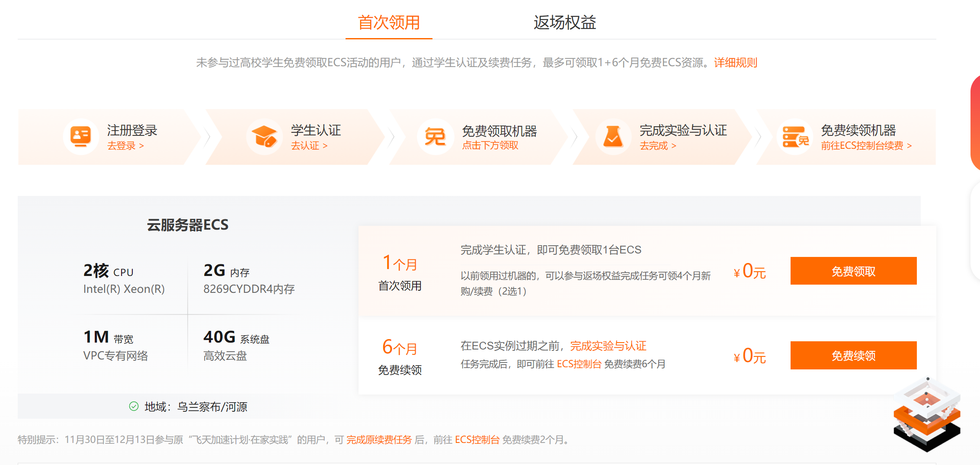
Task: Click the floating 3D cube mascot icon
Action: pos(927,414)
